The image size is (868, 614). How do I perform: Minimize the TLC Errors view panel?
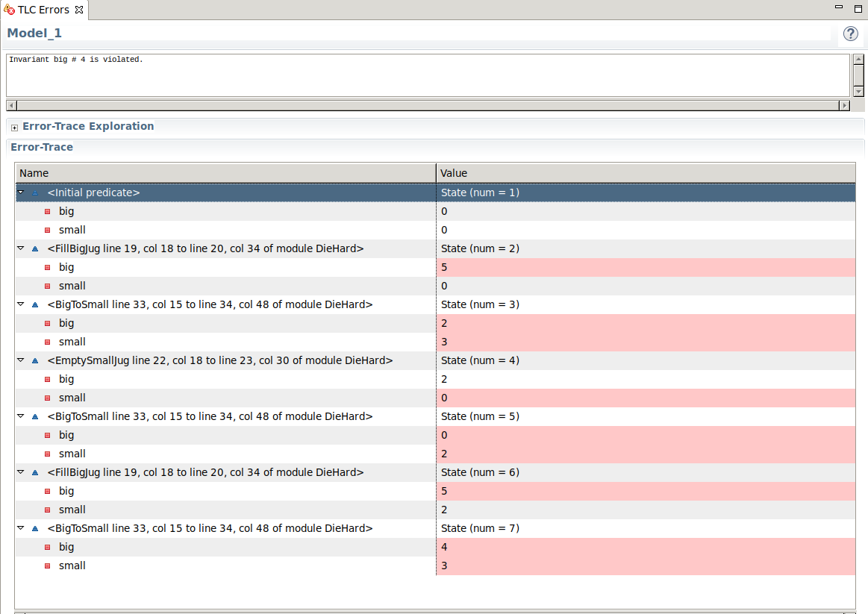click(x=839, y=7)
